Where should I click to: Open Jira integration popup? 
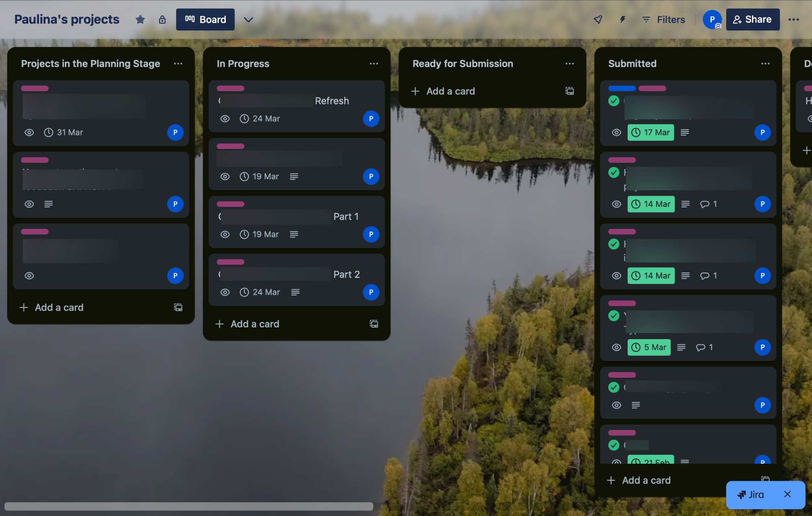pos(752,494)
